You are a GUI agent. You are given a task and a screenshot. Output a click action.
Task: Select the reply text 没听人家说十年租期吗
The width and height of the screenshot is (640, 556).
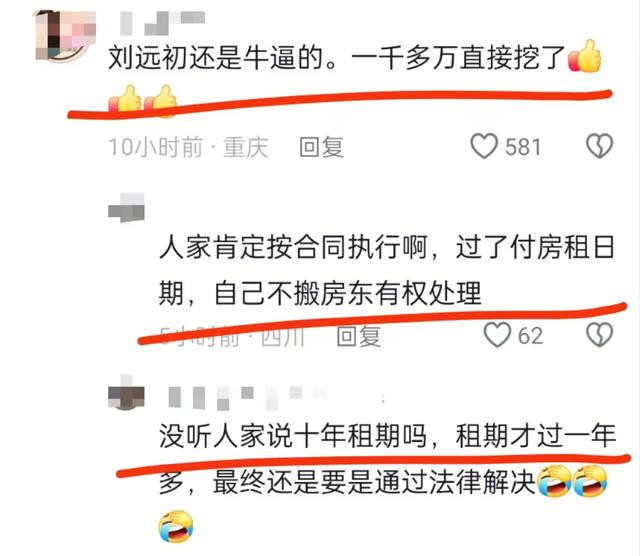293,436
